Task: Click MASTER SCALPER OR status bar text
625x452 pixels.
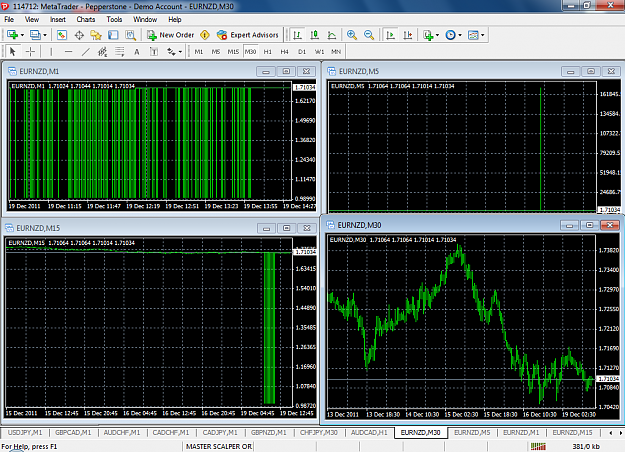Action: (219, 446)
